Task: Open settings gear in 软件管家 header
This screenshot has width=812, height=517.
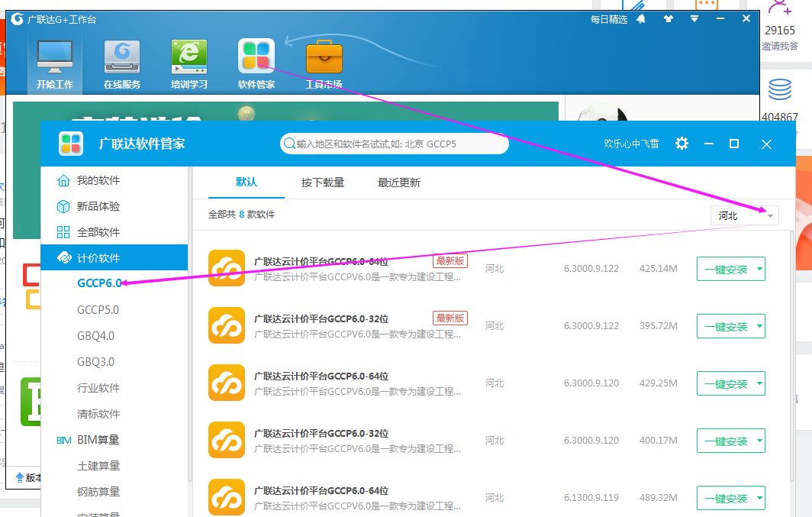Action: click(681, 144)
